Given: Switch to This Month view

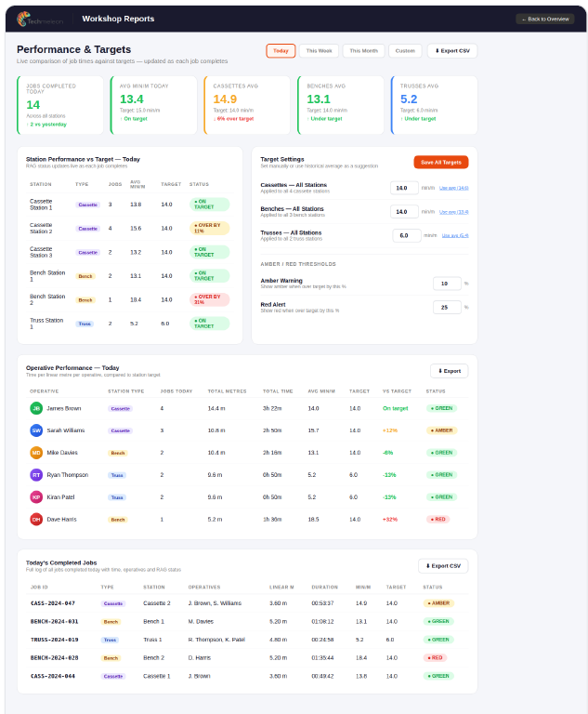Looking at the screenshot, I should point(363,51).
